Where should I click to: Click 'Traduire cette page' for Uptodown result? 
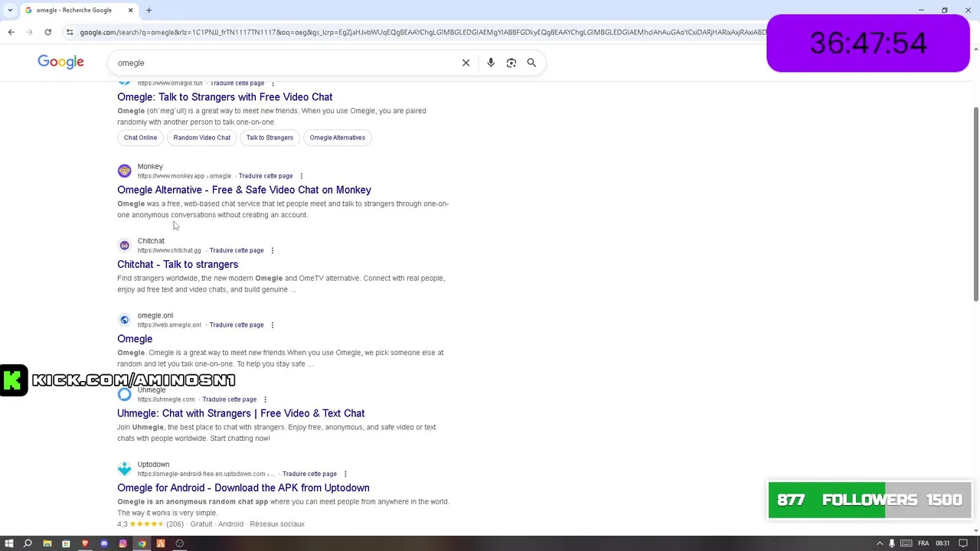(309, 474)
